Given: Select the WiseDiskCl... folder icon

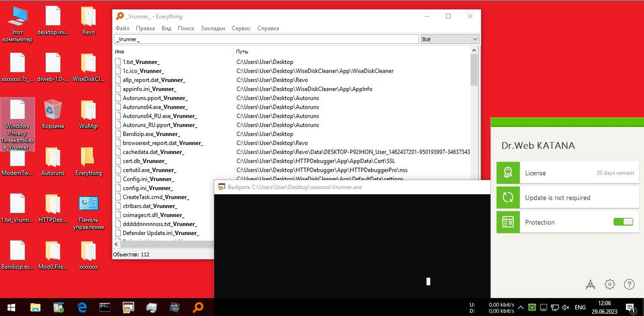Looking at the screenshot, I should tap(89, 67).
